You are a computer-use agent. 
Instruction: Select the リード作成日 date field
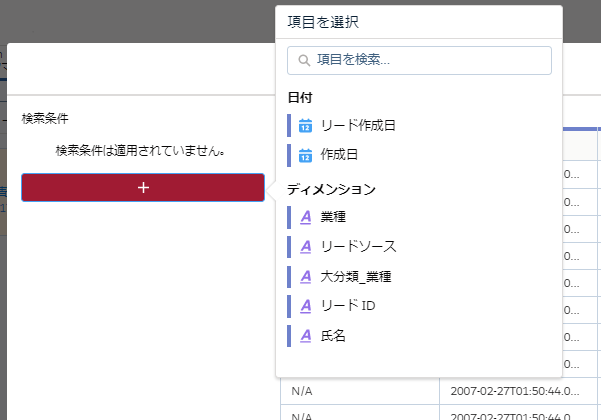358,126
